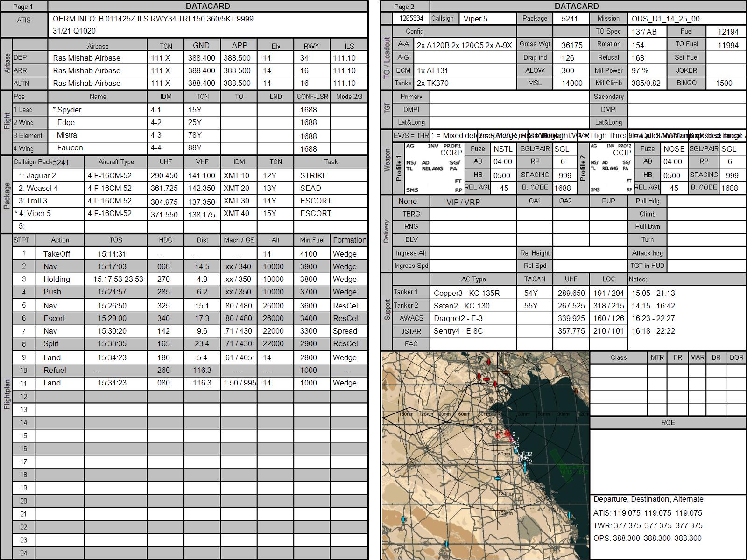747x560 pixels.
Task: Select the brown airbase marker on the east coast
Action: click(576, 391)
